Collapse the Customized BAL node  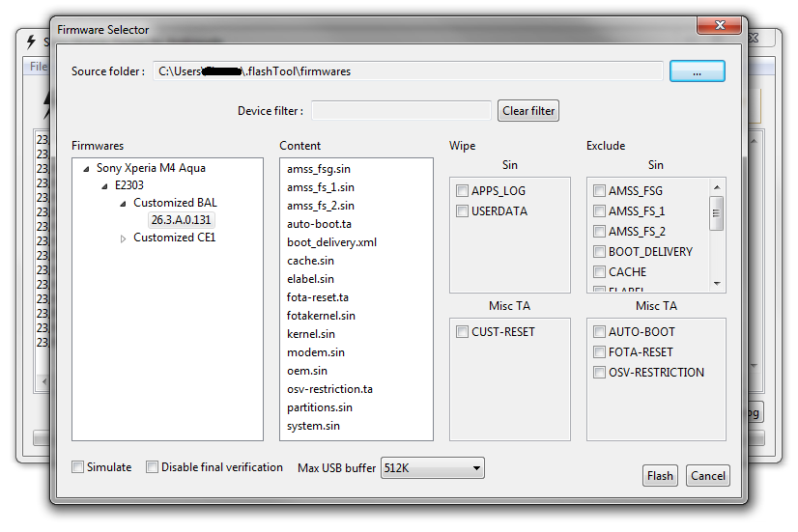[124, 204]
